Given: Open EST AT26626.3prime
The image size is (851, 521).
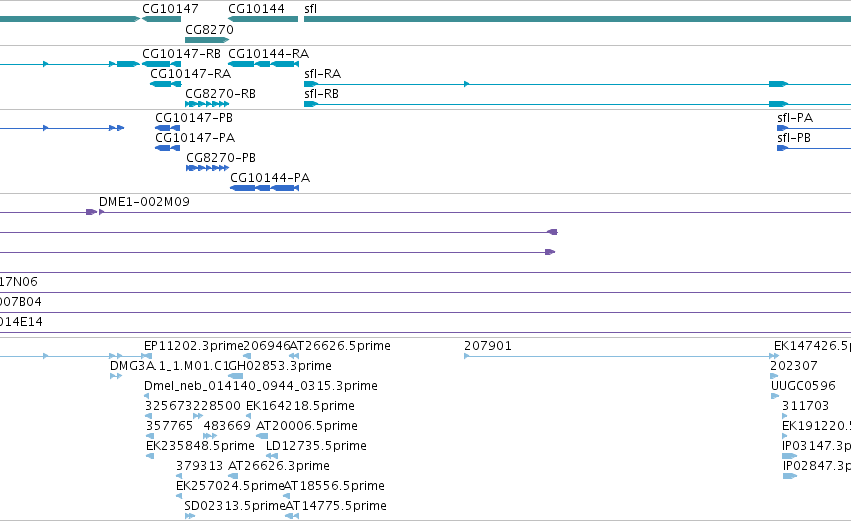Looking at the screenshot, I should pyautogui.click(x=279, y=466).
